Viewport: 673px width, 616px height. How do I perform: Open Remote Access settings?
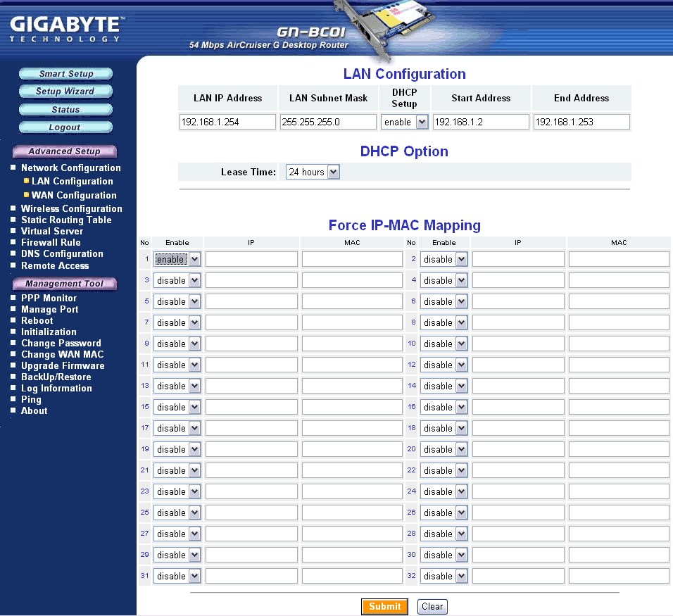[x=55, y=265]
